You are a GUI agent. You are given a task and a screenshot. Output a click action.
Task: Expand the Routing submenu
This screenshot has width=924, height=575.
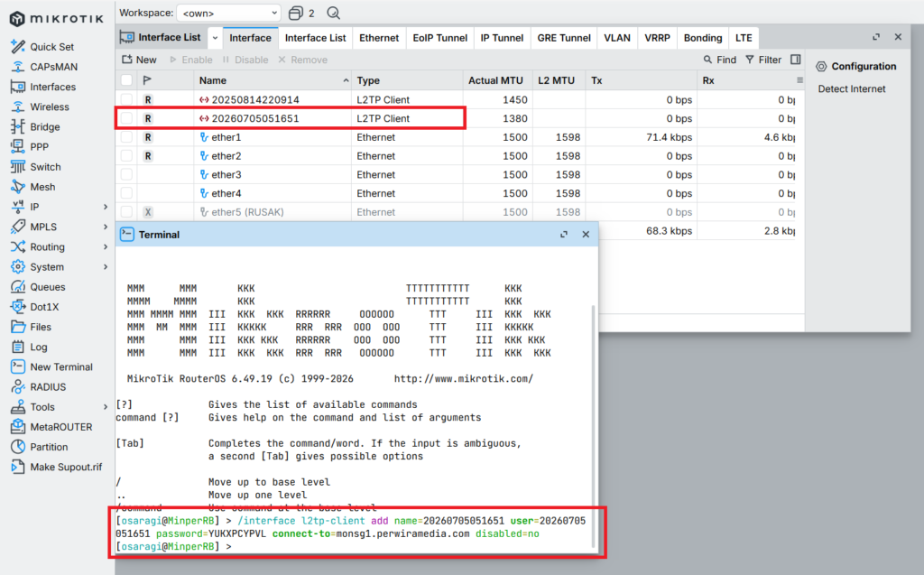click(106, 247)
